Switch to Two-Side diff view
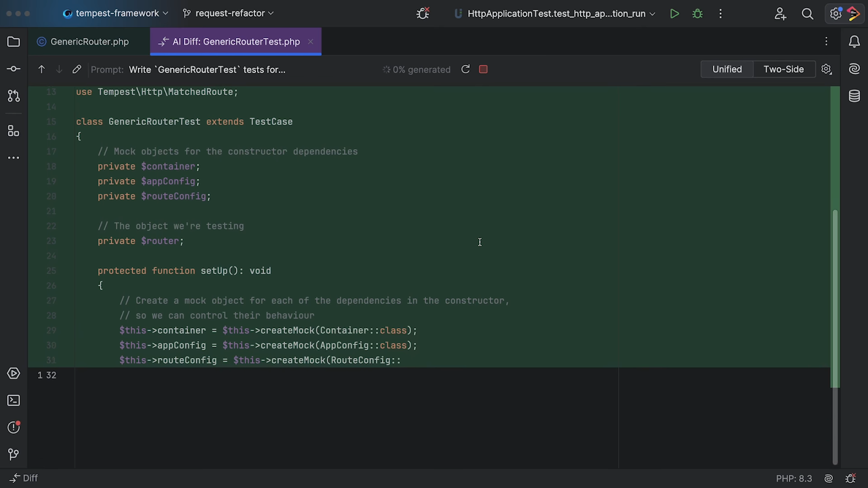868x488 pixels. click(x=783, y=69)
